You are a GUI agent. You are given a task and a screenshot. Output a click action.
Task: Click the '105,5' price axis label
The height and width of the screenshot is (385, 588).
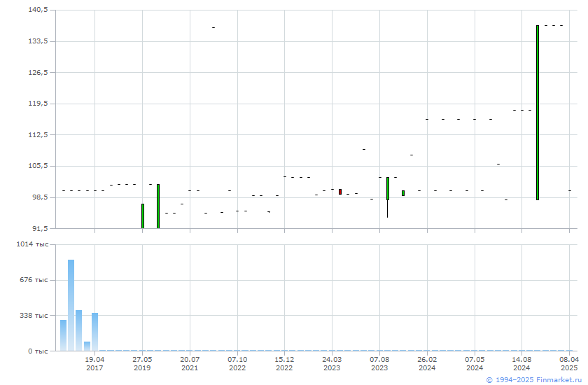(38, 166)
